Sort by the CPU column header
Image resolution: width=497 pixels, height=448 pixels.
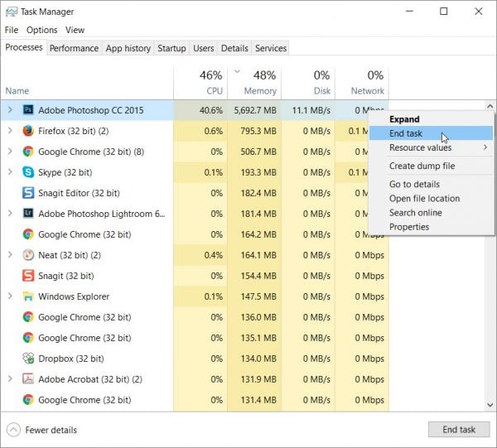click(200, 84)
